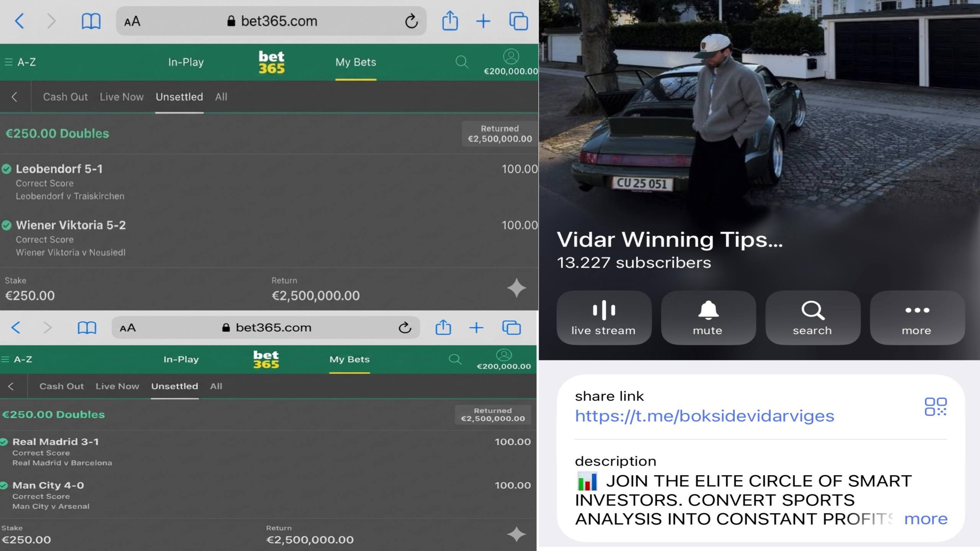Switch to Live Now in the lower bet filter
This screenshot has height=551, width=980.
click(x=117, y=386)
